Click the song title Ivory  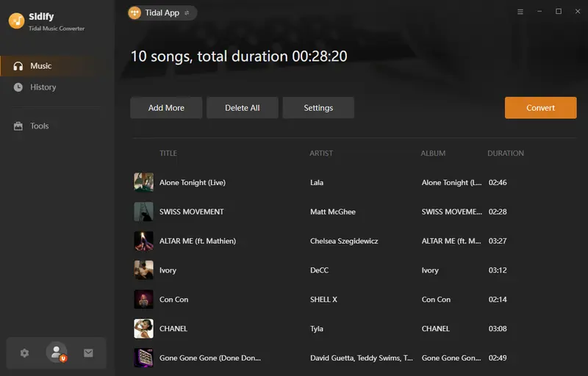pos(168,270)
